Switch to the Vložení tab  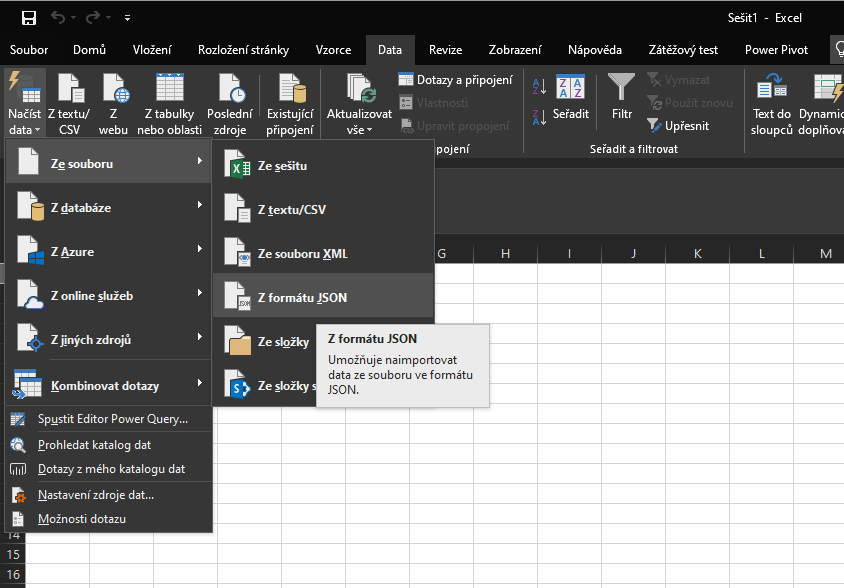pyautogui.click(x=152, y=50)
